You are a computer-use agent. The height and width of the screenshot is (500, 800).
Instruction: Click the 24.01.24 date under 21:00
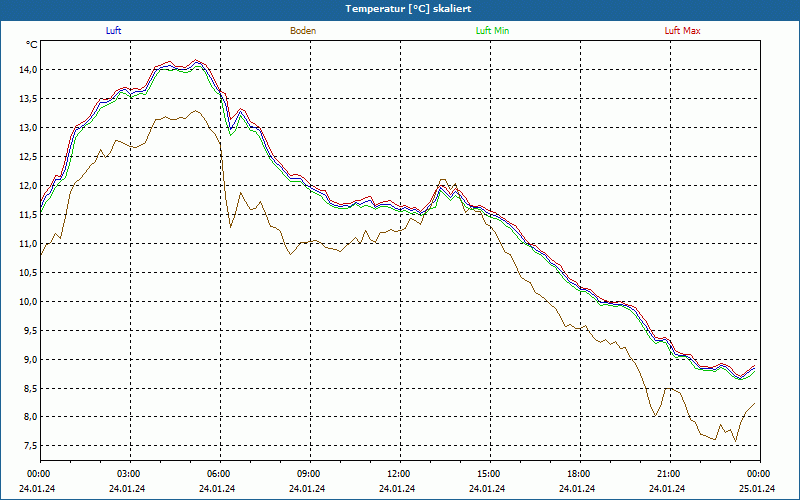667,488
